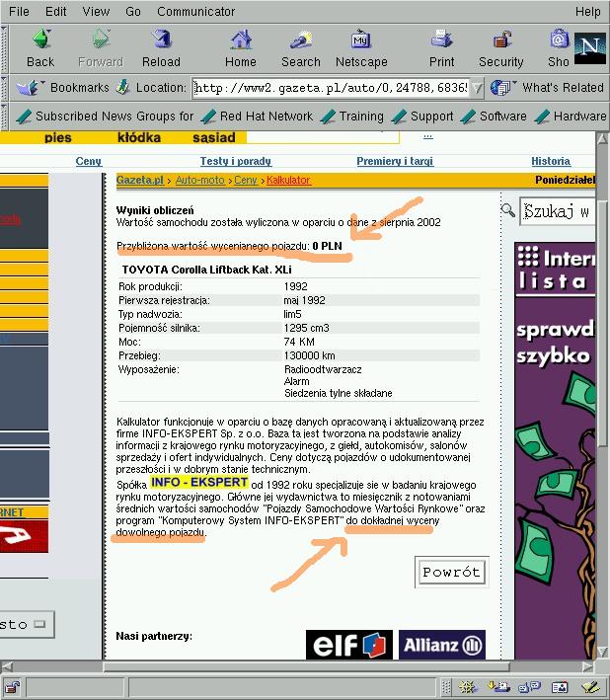
Task: Click the Software bookmark
Action: (x=494, y=117)
